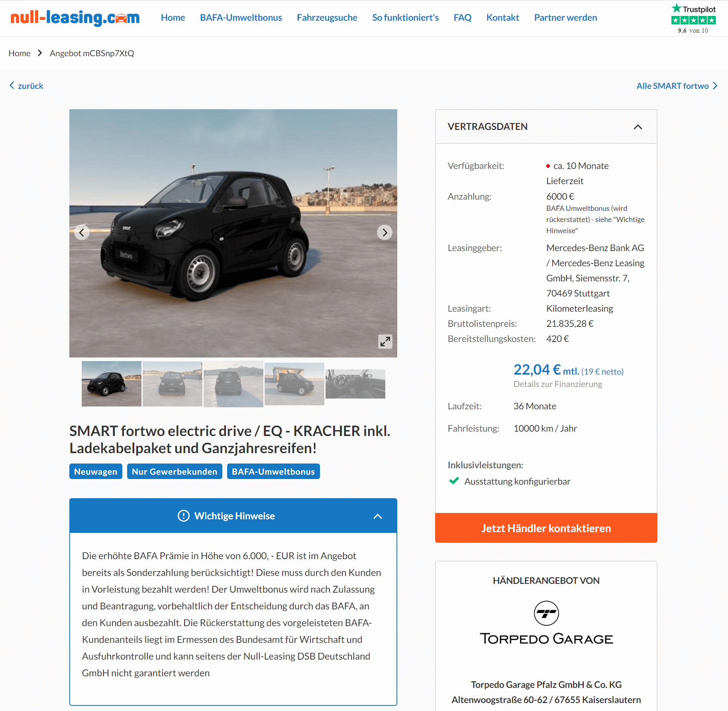Screen dimensions: 728x711
Task: Show previous car image with left arrow
Action: (x=82, y=232)
